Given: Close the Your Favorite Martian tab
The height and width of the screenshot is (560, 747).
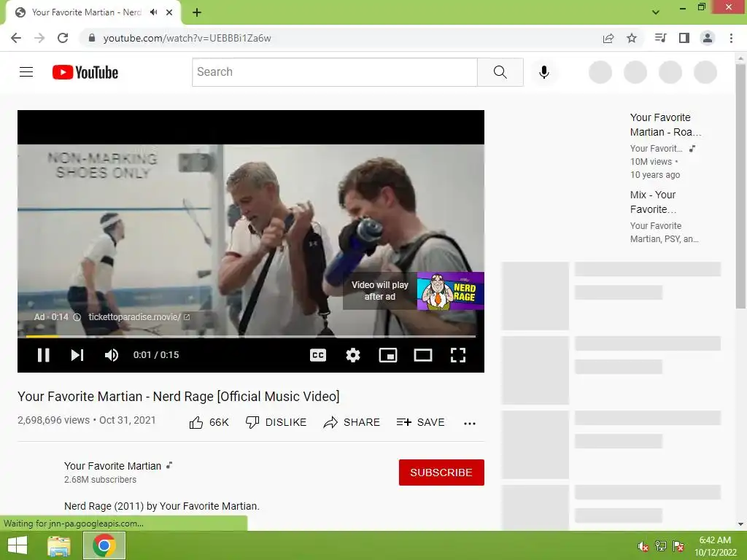Looking at the screenshot, I should 169,12.
